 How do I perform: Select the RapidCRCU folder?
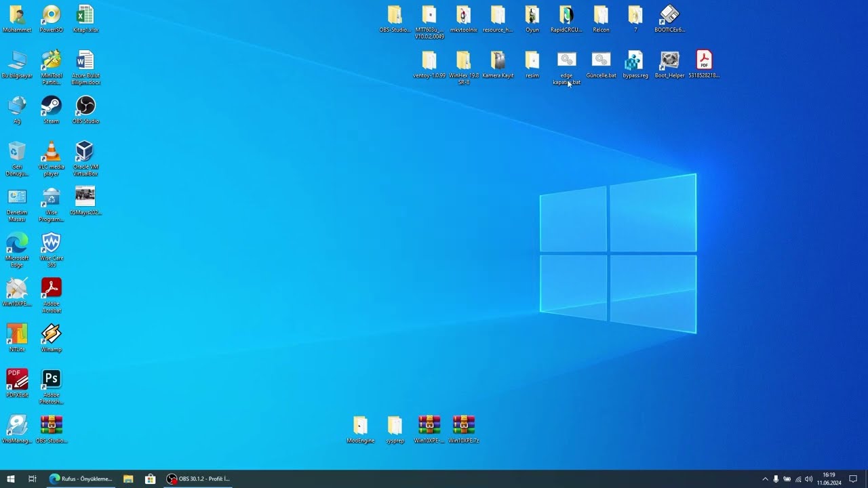(x=566, y=19)
